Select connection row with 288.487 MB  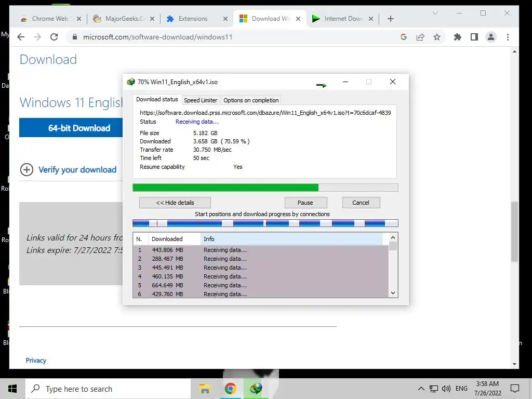[x=261, y=259]
